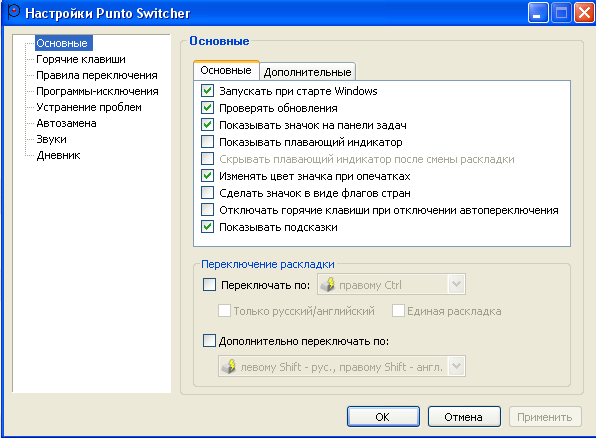Enable the 'Переключать по:' checkbox
Screen dimensions: 596x441
(x=209, y=285)
